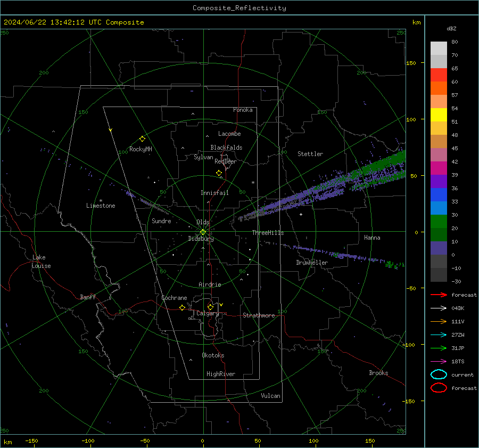Click the Lake Louise label
479x448 pixels.
point(41,262)
